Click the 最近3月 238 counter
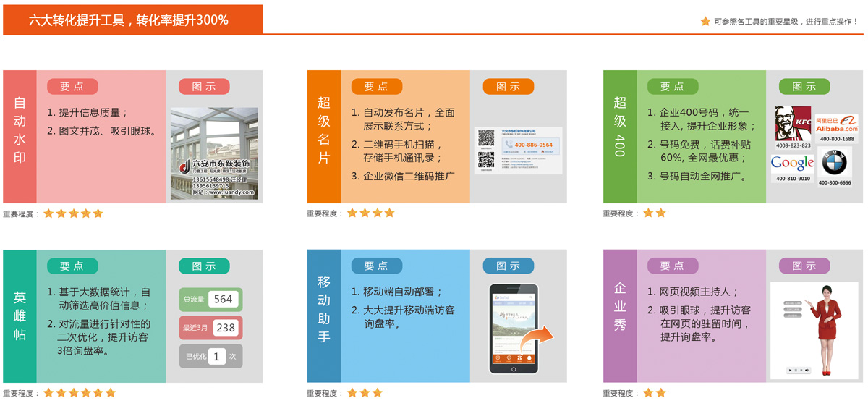 210,327
